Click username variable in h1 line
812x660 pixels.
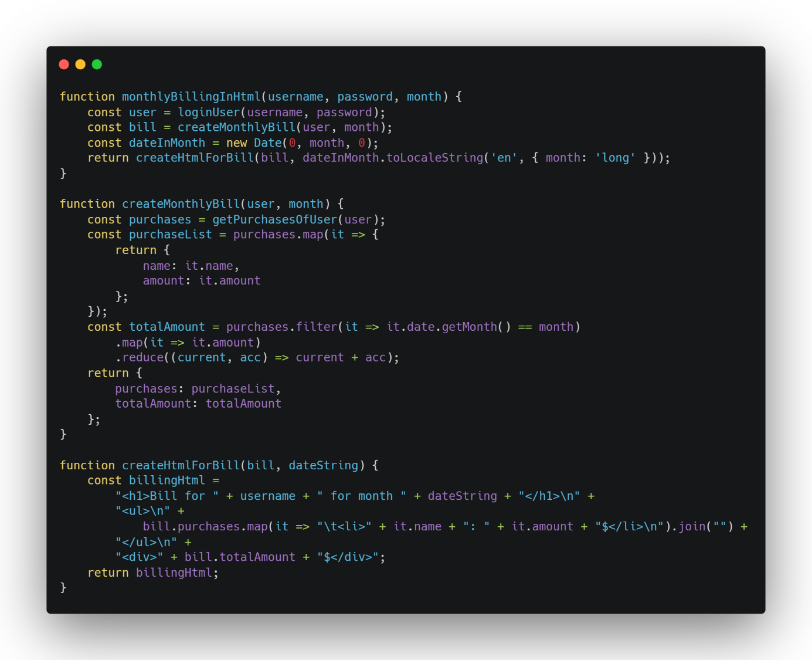point(268,496)
